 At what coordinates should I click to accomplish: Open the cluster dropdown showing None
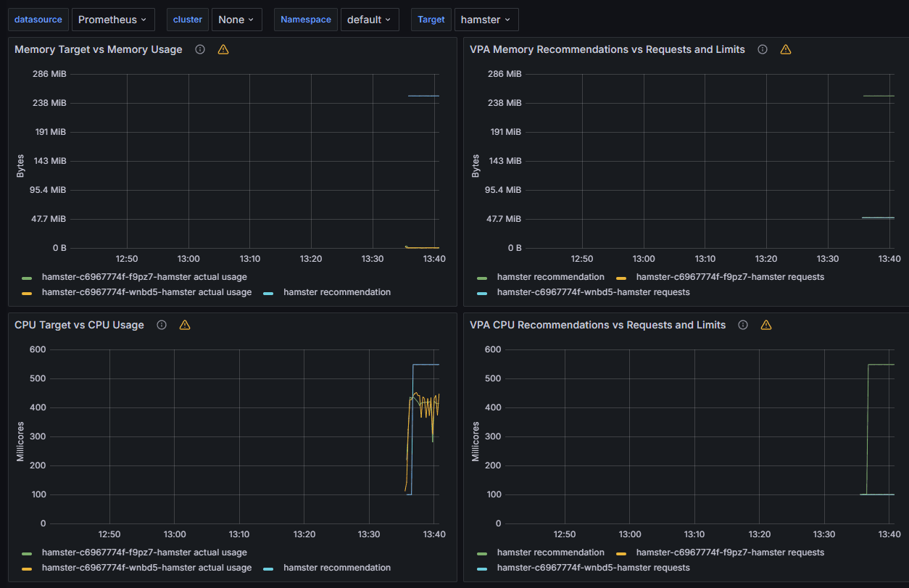[x=236, y=20]
